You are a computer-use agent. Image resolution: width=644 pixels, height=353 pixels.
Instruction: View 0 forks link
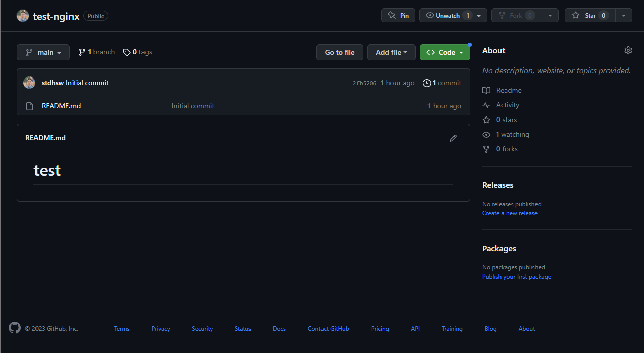point(500,149)
